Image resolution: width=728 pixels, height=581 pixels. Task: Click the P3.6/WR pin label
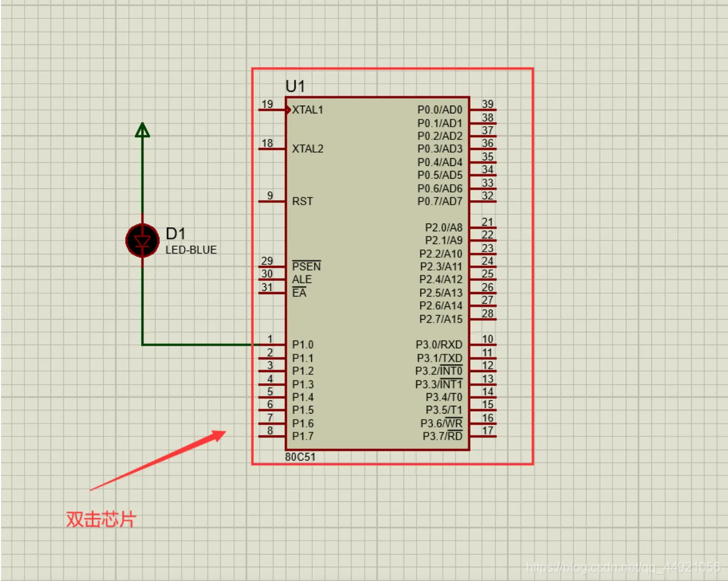pos(441,423)
